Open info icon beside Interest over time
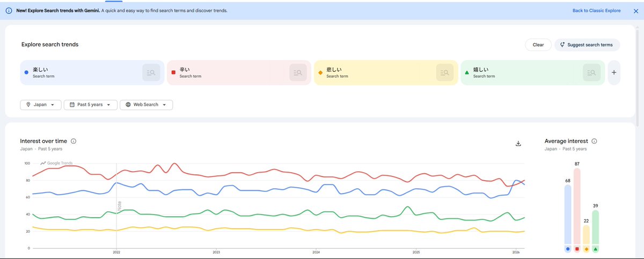 coord(74,141)
